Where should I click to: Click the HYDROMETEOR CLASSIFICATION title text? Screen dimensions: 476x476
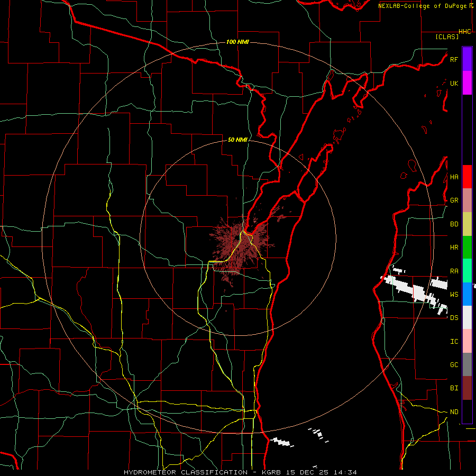click(186, 472)
